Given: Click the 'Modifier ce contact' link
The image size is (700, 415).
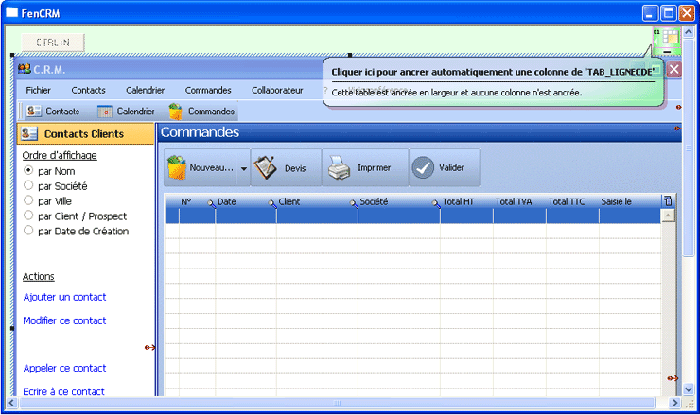Looking at the screenshot, I should (x=64, y=321).
